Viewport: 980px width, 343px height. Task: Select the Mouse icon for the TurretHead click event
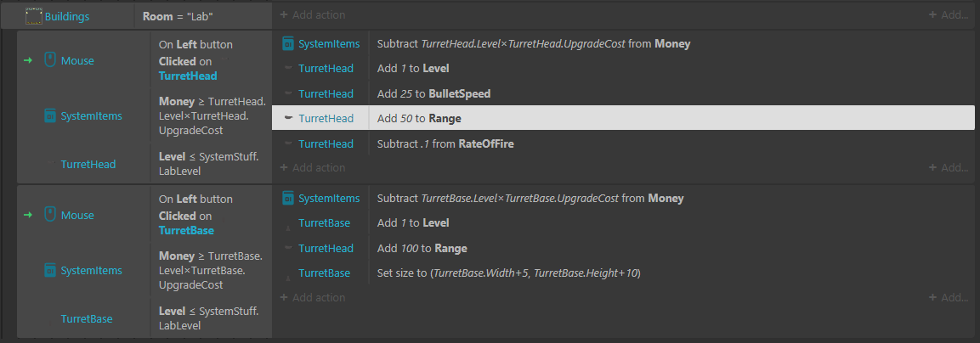point(50,60)
